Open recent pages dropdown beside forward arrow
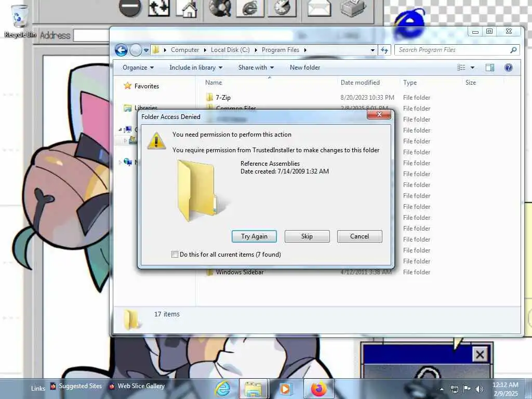This screenshot has width=532, height=399. click(x=146, y=50)
